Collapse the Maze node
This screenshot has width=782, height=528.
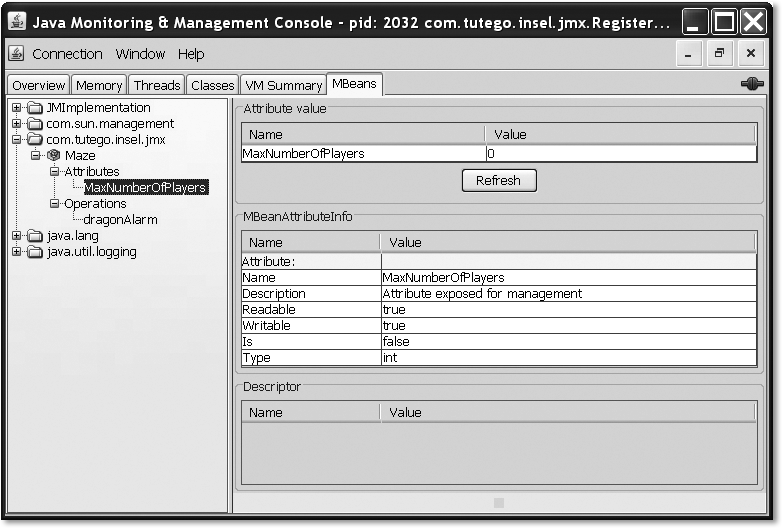[35, 156]
